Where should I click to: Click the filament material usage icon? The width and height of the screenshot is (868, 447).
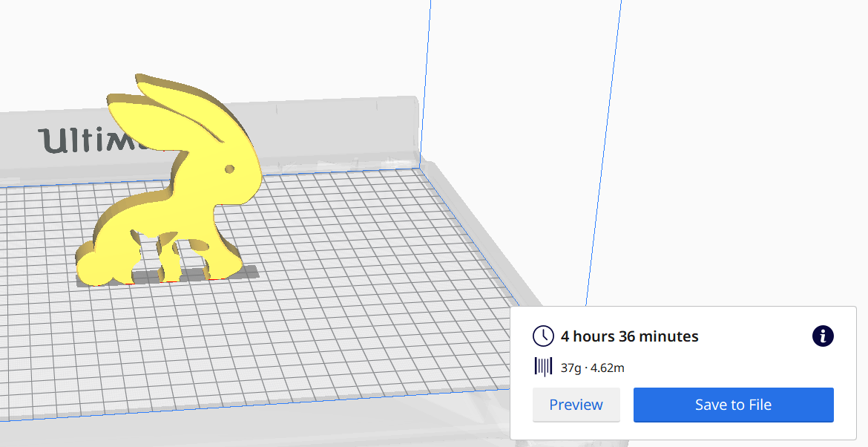click(x=543, y=367)
